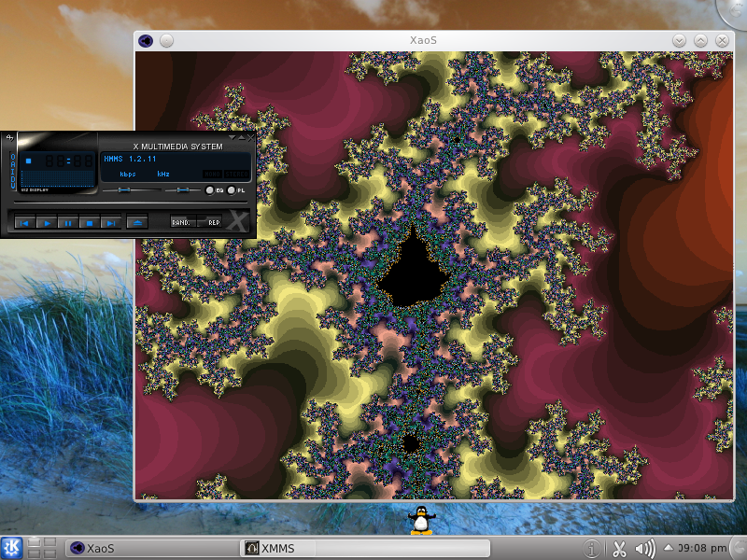Close XMMS with its X button
Viewport: 747px width, 560px height.
click(x=250, y=137)
